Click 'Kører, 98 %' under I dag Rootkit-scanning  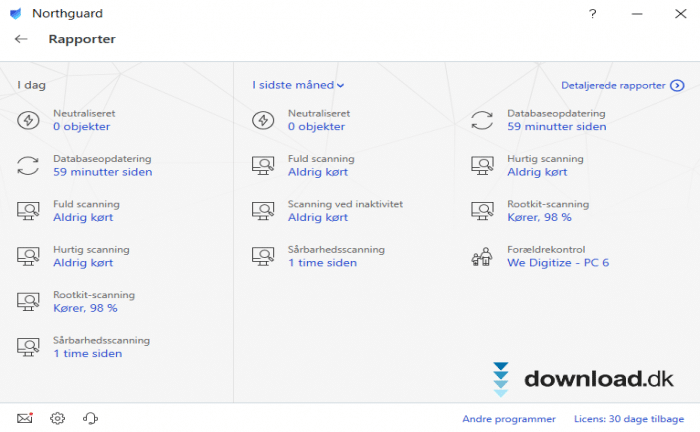(85, 308)
